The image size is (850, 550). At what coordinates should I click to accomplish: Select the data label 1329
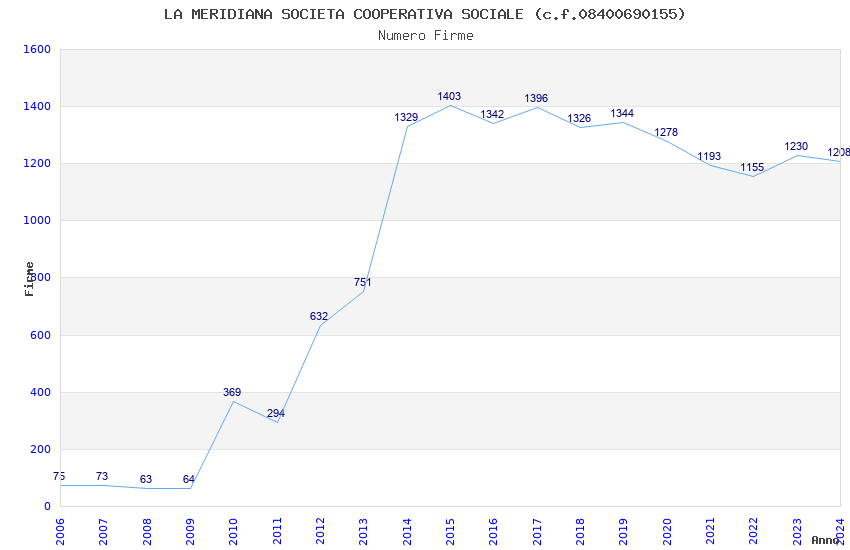click(406, 117)
